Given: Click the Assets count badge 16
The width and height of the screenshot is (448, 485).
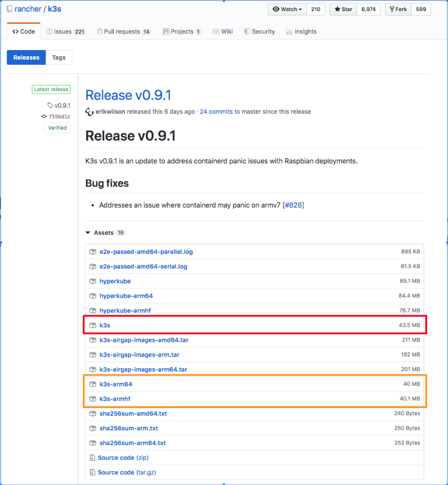Looking at the screenshot, I should [120, 233].
